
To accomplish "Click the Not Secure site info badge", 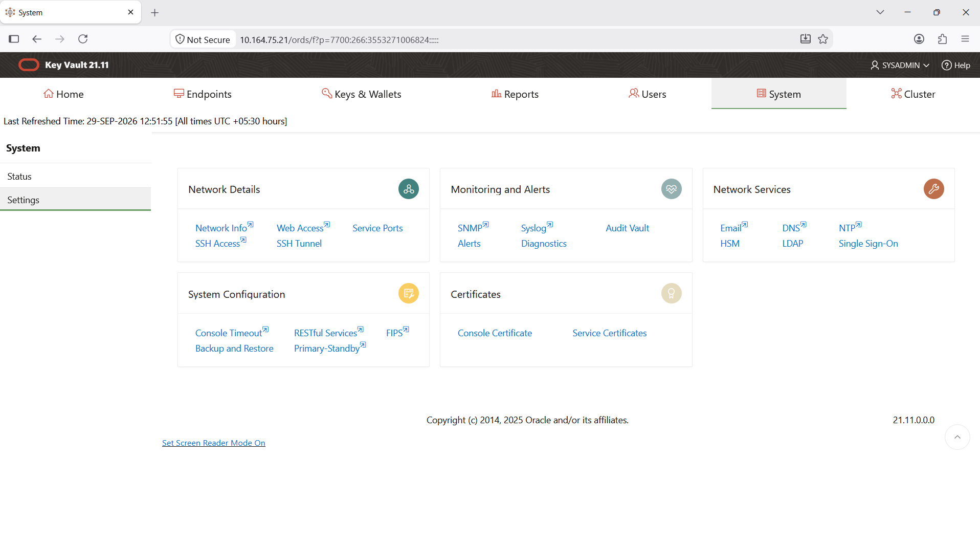I will point(203,39).
